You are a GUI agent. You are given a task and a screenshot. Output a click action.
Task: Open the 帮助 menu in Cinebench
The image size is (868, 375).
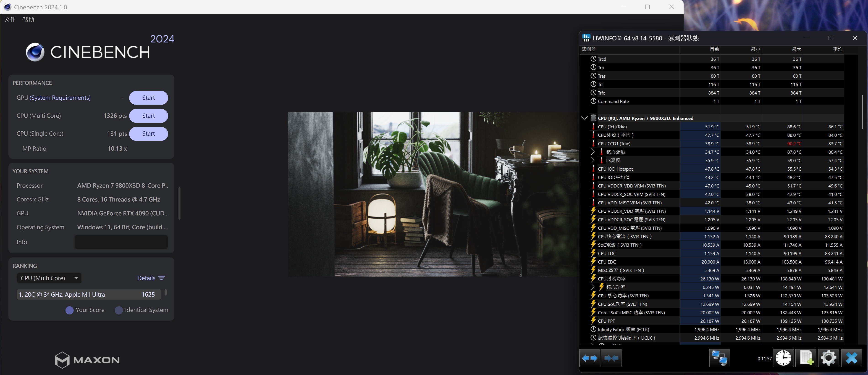(29, 20)
